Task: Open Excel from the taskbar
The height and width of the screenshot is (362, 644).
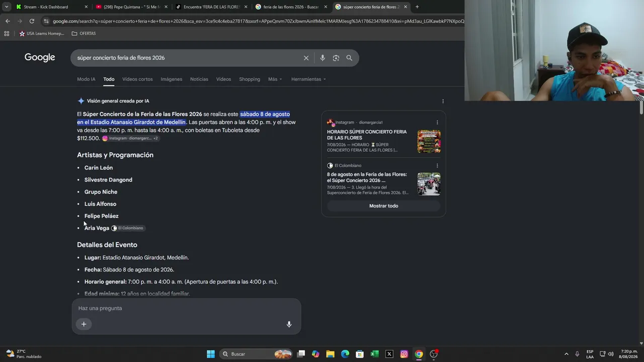Action: pyautogui.click(x=374, y=354)
